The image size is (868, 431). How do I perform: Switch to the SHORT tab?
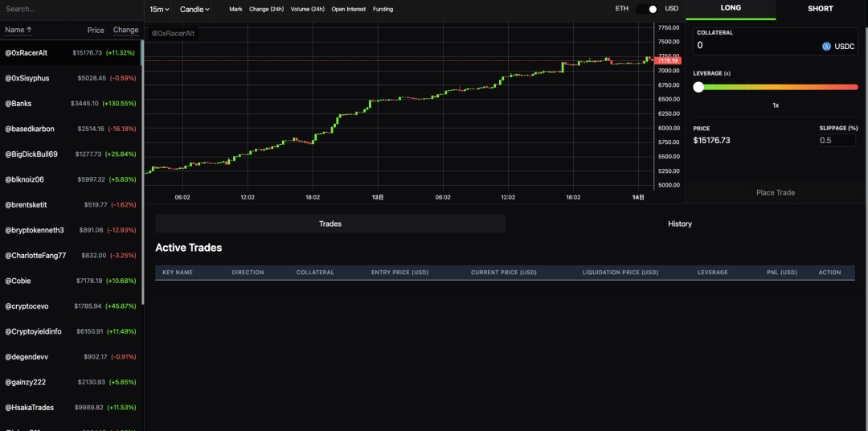821,9
